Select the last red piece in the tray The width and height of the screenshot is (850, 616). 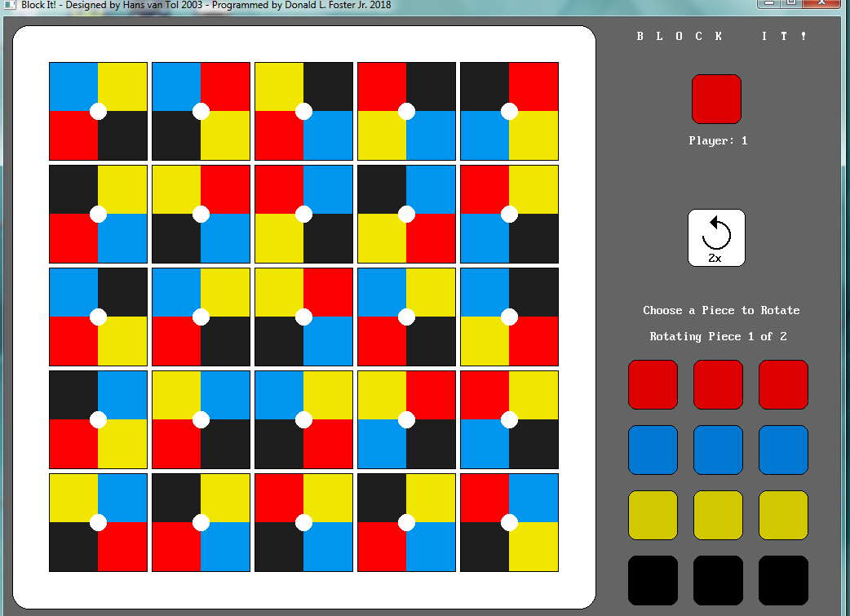pos(783,384)
